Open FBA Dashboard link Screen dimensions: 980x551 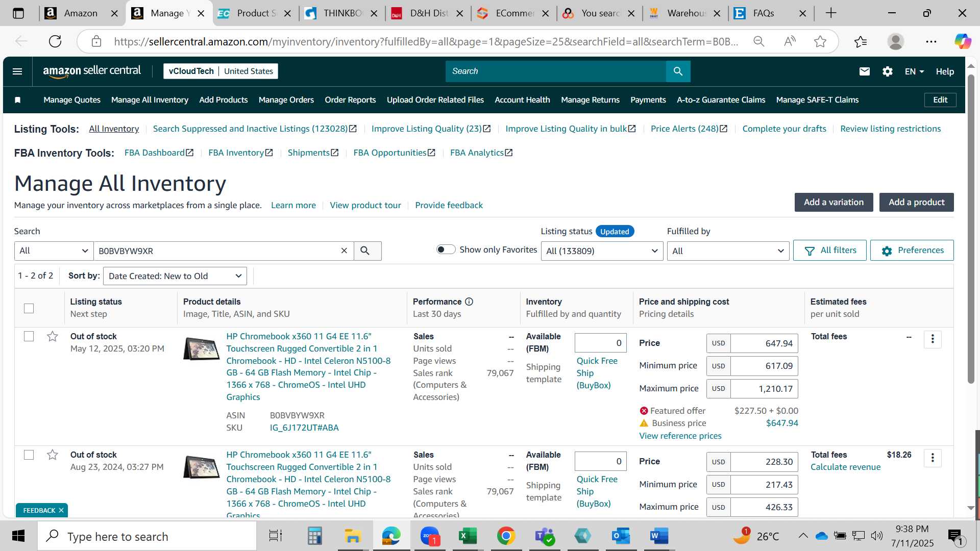(x=159, y=153)
